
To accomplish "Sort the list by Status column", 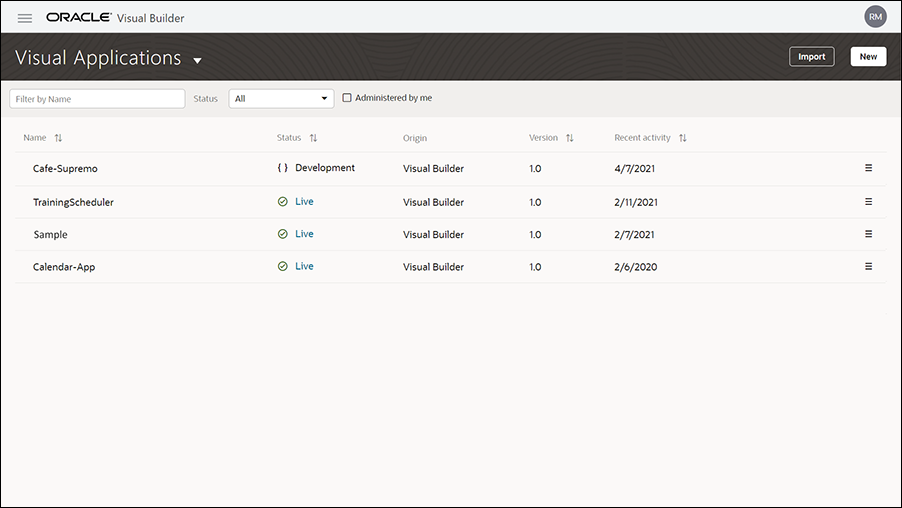I will (x=313, y=138).
